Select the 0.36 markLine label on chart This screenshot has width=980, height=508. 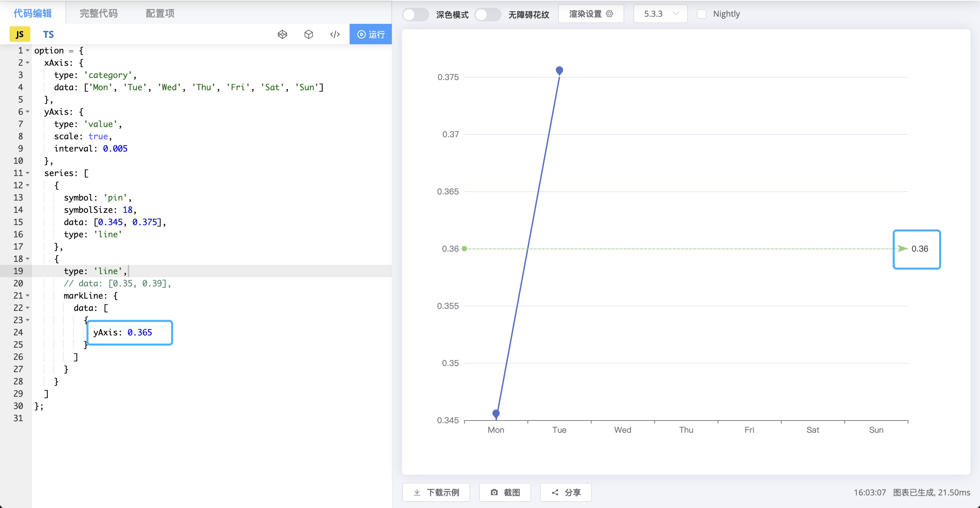click(917, 250)
